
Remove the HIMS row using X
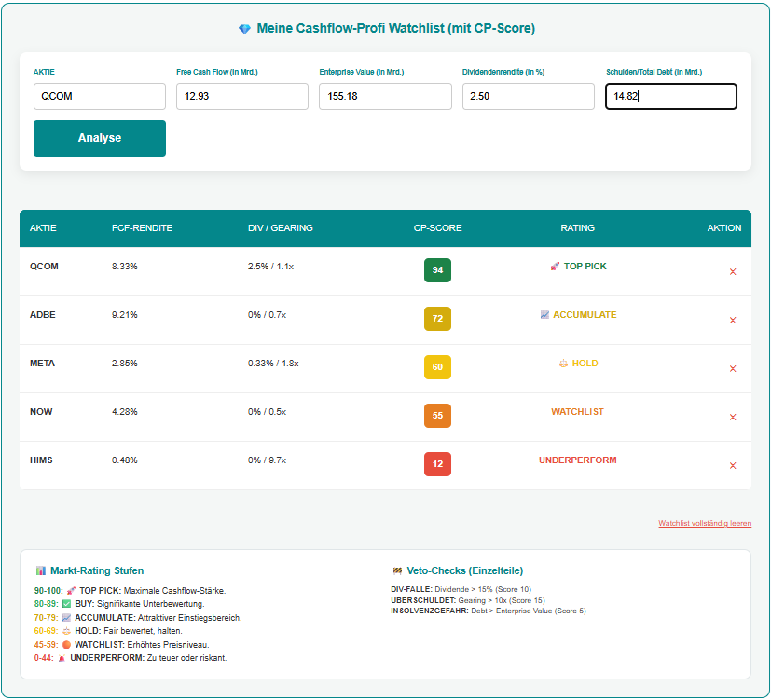point(733,466)
